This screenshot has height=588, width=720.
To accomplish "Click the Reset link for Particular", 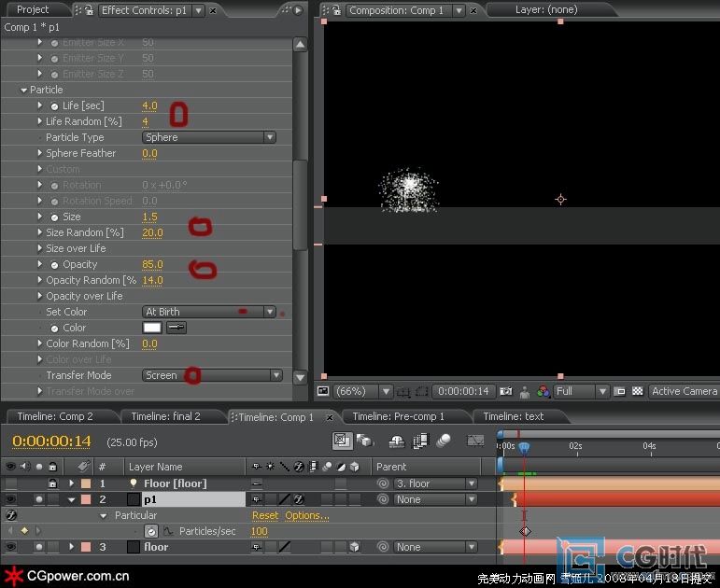I will point(265,515).
